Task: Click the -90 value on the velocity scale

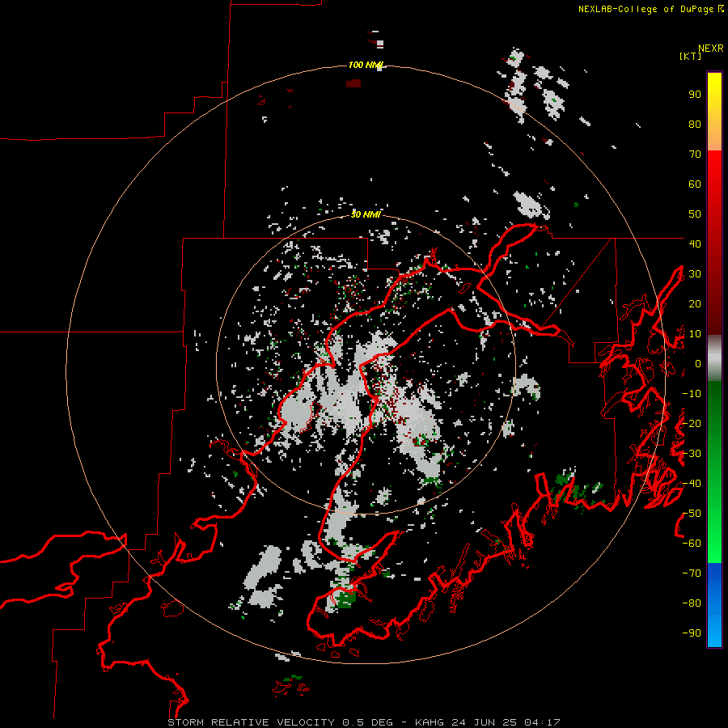Action: click(x=692, y=633)
